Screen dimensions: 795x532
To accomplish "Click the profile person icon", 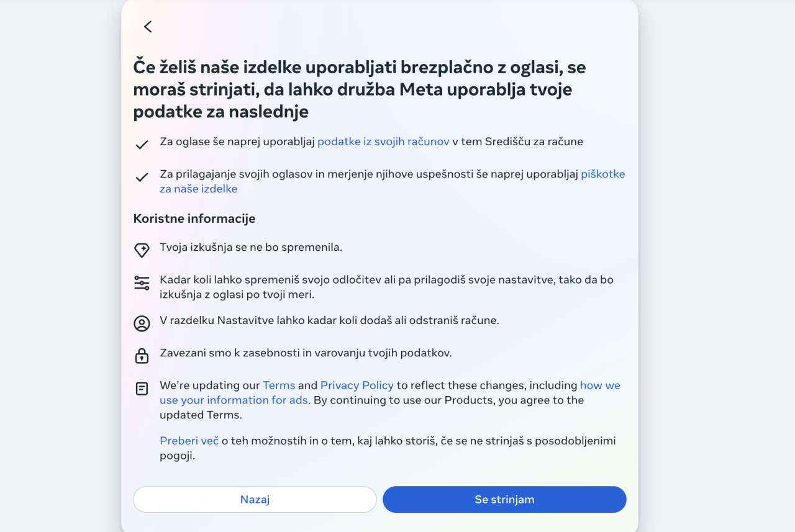I will tap(142, 323).
